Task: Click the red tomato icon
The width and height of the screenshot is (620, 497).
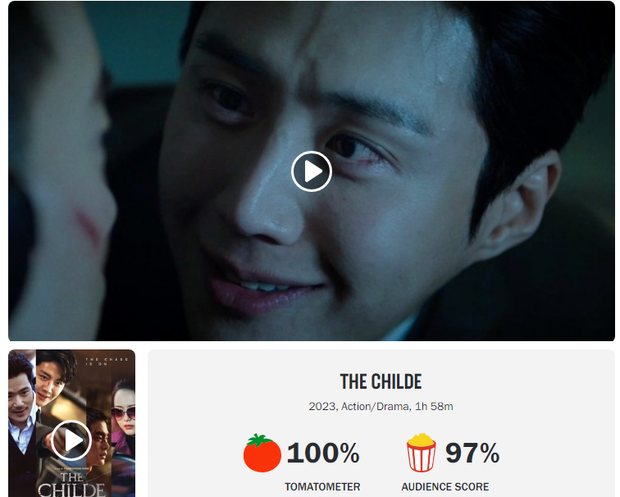Action: tap(262, 453)
